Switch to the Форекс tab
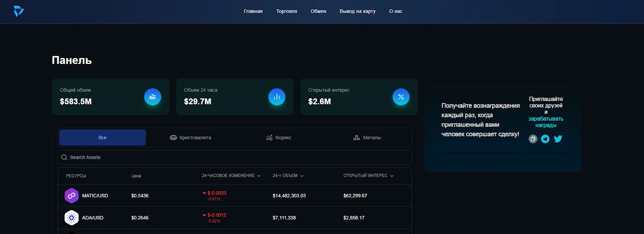The height and width of the screenshot is (234, 644). tap(279, 138)
